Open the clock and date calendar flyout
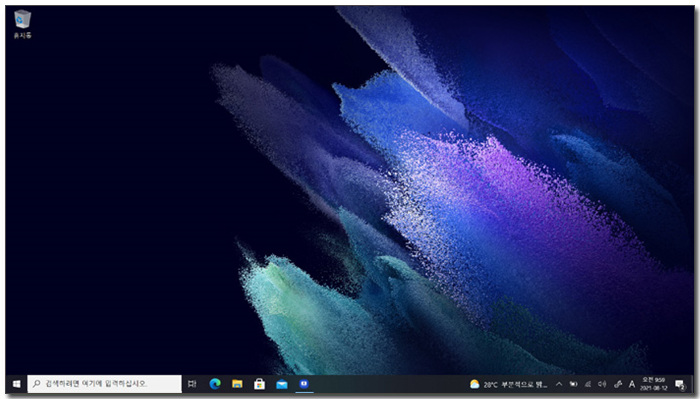The height and width of the screenshot is (399, 700). pyautogui.click(x=654, y=384)
